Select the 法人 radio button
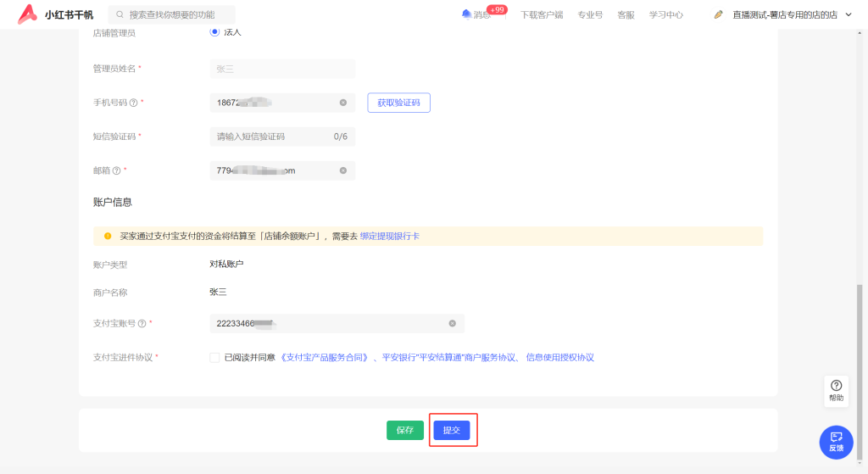 [x=214, y=32]
